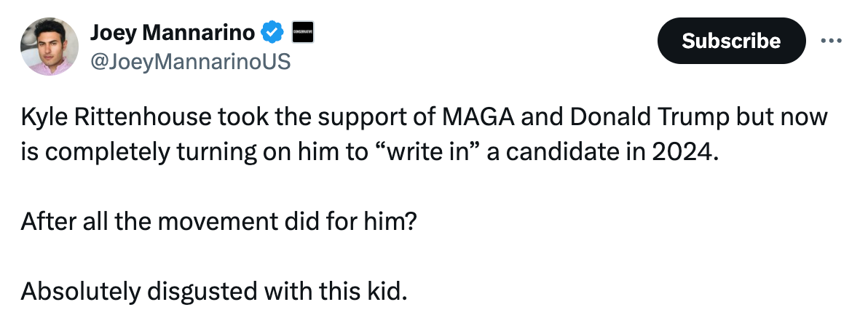Open the three-dot more options menu

coord(830,41)
